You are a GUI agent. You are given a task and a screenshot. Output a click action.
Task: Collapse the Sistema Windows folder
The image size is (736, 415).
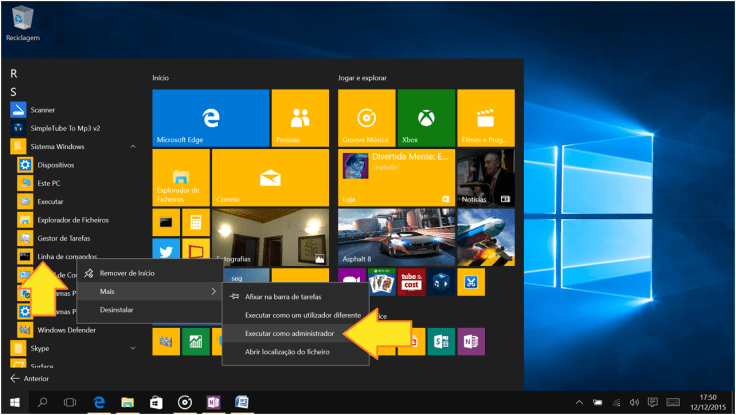coord(134,147)
